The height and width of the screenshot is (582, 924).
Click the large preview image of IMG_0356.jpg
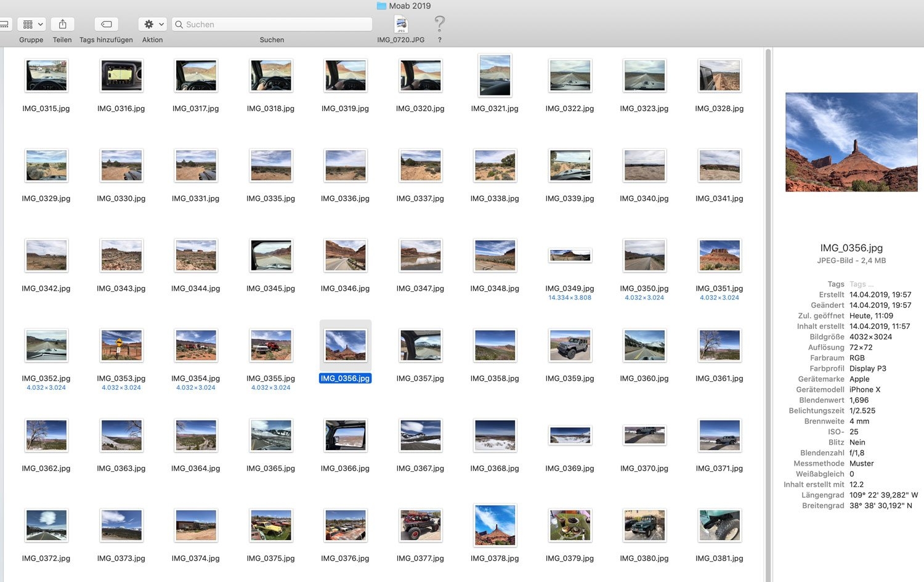pyautogui.click(x=851, y=142)
